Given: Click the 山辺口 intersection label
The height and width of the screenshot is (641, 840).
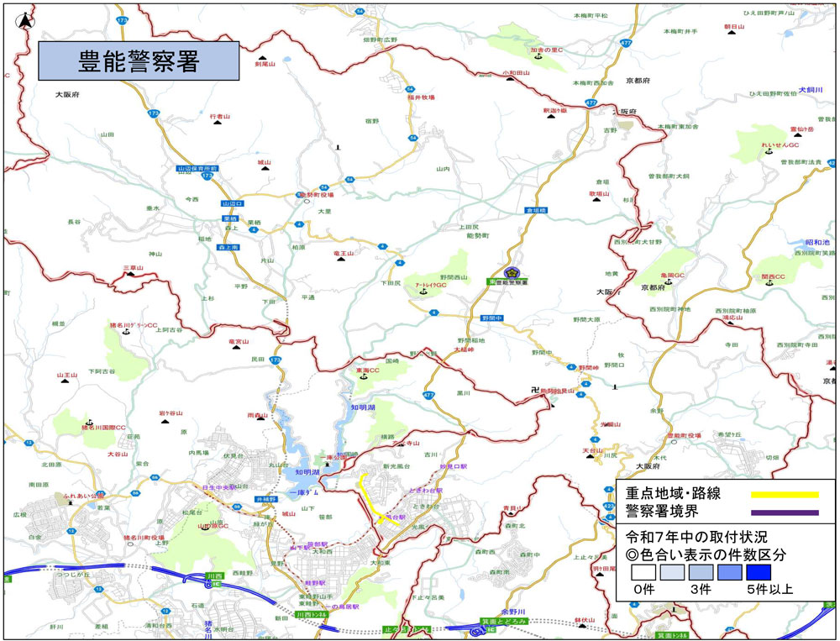Looking at the screenshot, I should pyautogui.click(x=233, y=203).
